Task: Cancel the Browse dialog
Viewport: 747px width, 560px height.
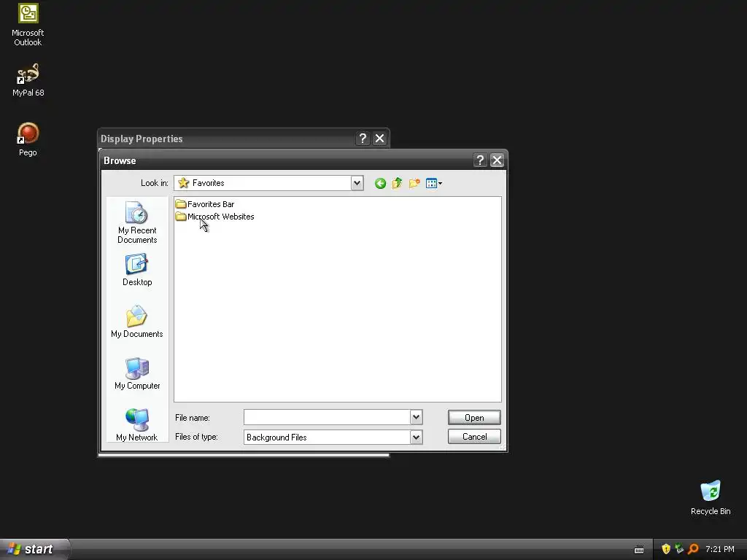Action: [474, 437]
